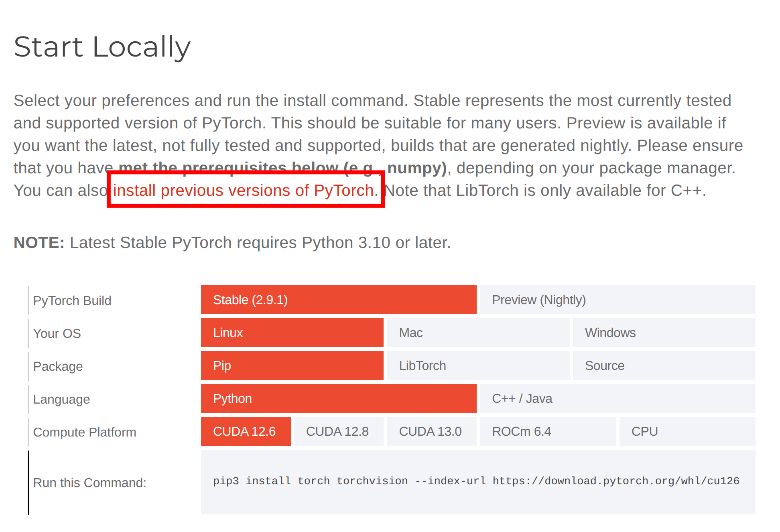Viewport: 780px width, 532px height.
Task: Pick CUDA 13.0 compute platform
Action: coord(431,431)
